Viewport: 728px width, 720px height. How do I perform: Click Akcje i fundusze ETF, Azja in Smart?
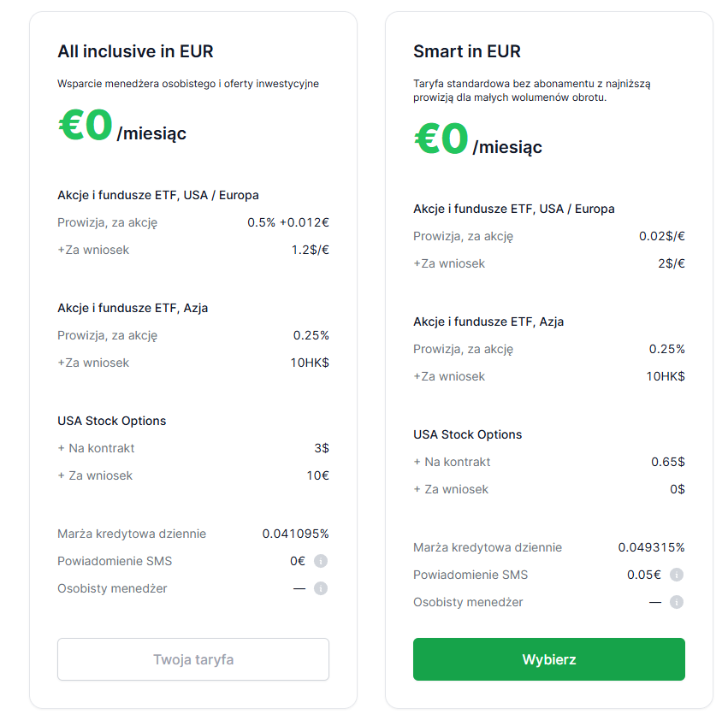(488, 322)
